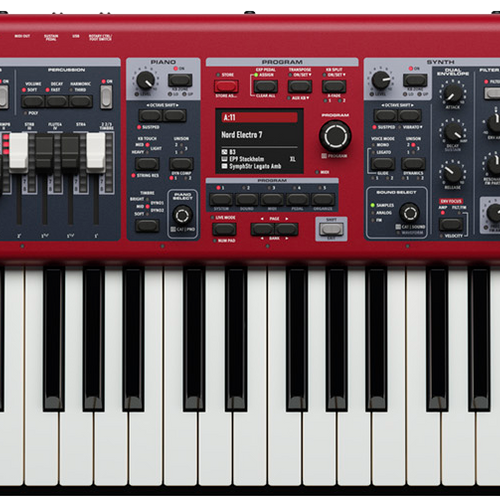Click the KB Split On/Set button

tap(334, 87)
